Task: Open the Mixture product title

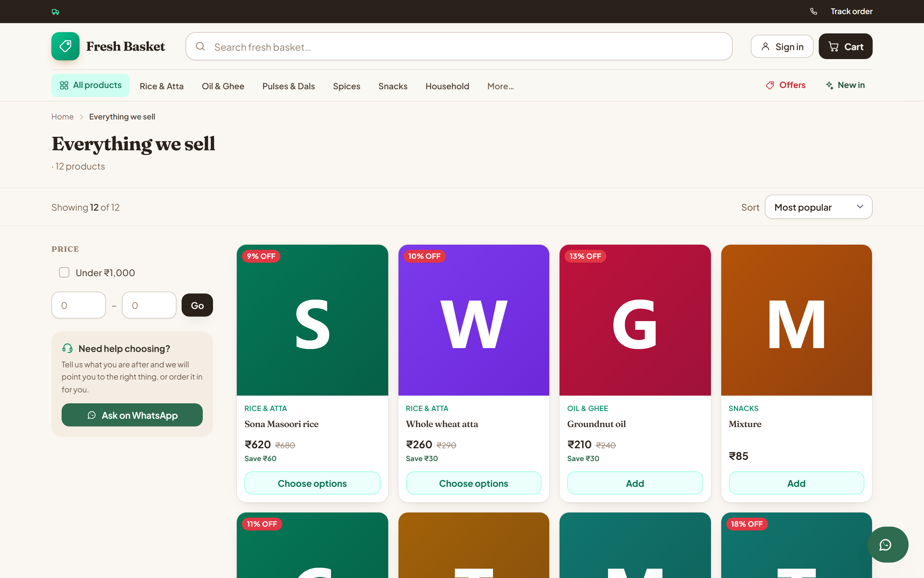Action: (745, 424)
